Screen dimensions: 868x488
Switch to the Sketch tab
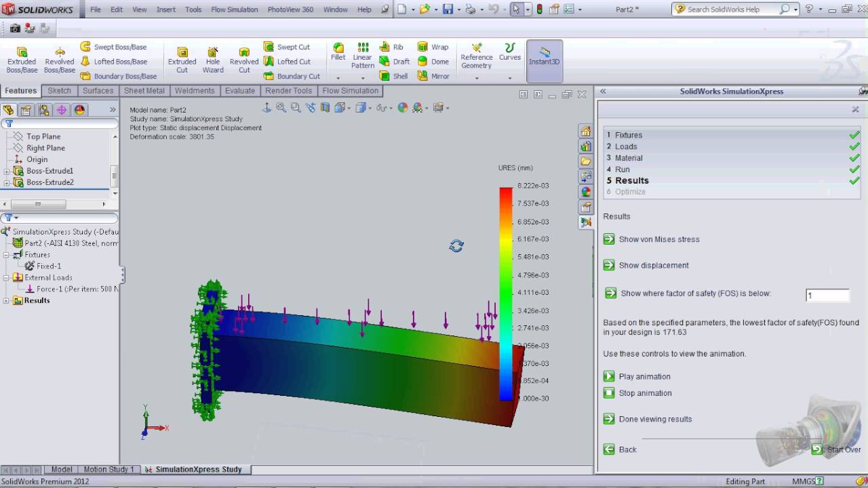(59, 91)
